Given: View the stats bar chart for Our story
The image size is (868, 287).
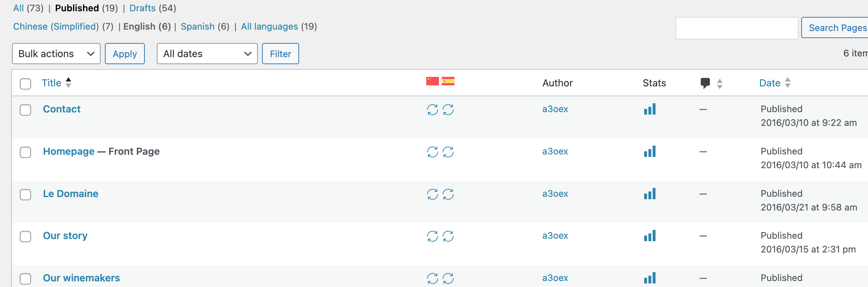Looking at the screenshot, I should (650, 236).
